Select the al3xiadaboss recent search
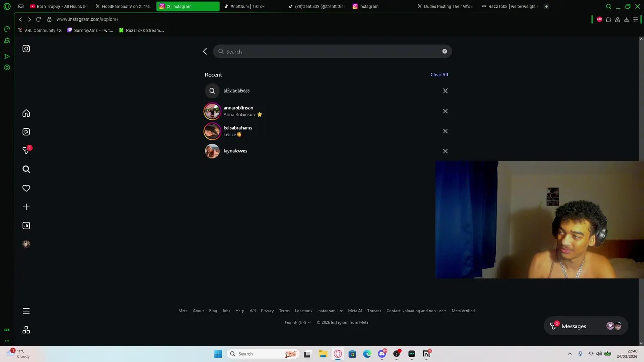The width and height of the screenshot is (644, 362). 326,90
